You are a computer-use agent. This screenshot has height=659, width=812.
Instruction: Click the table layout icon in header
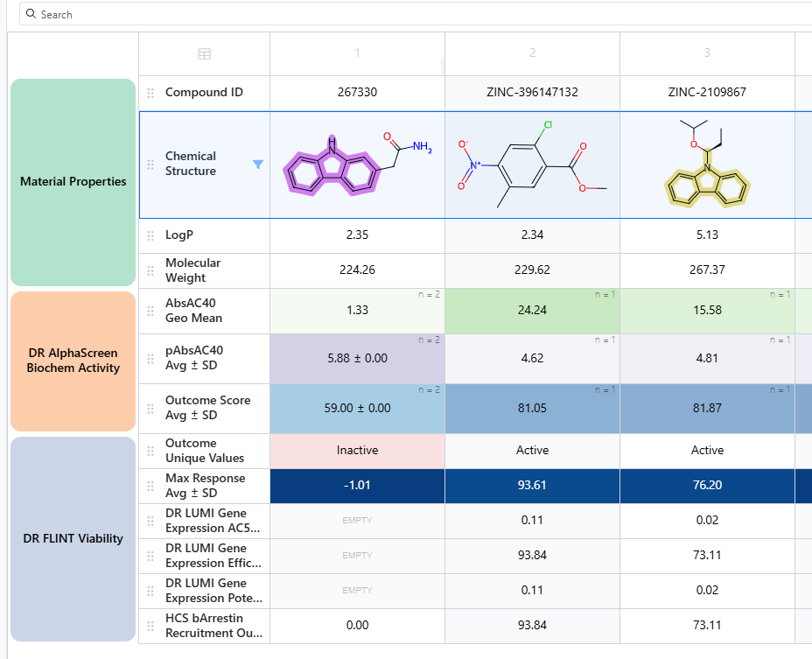click(x=205, y=54)
